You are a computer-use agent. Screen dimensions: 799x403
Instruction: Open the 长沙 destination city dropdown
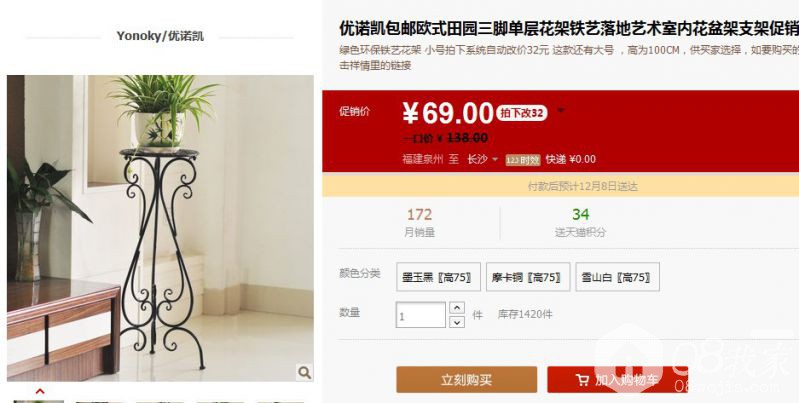(x=482, y=159)
